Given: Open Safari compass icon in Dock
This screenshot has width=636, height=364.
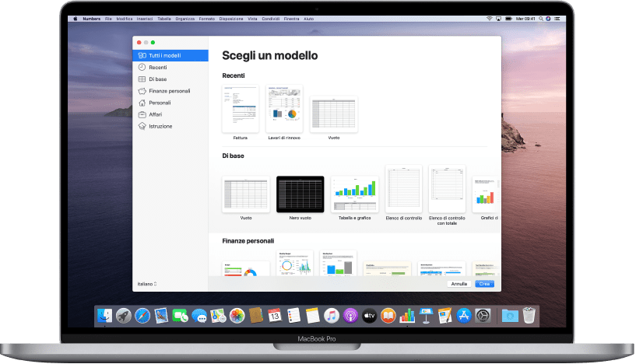Looking at the screenshot, I should 142,315.
